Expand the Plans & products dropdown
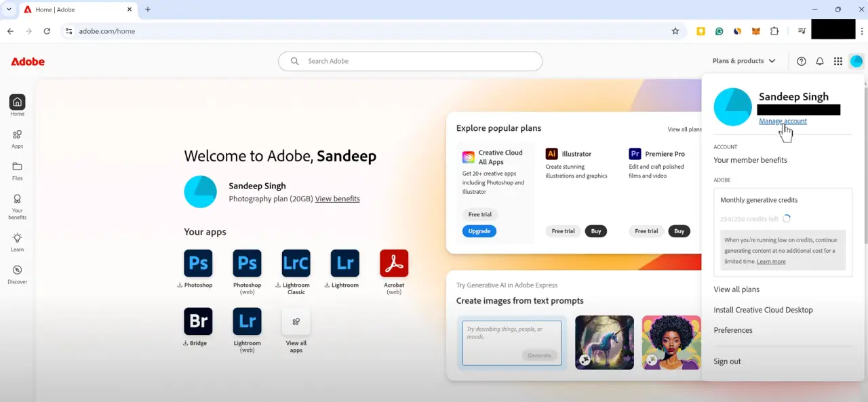The width and height of the screenshot is (868, 402). tap(743, 60)
